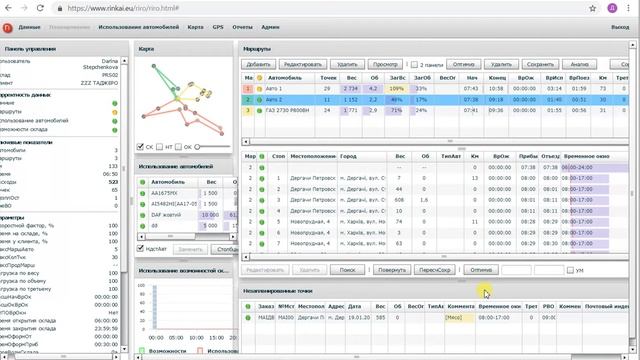Click the Добавить button in routes

coord(259,64)
